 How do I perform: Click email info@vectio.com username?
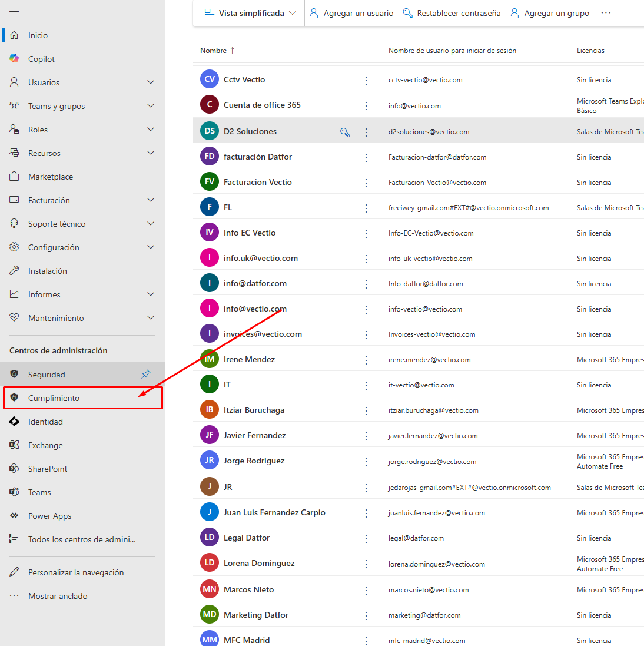414,106
